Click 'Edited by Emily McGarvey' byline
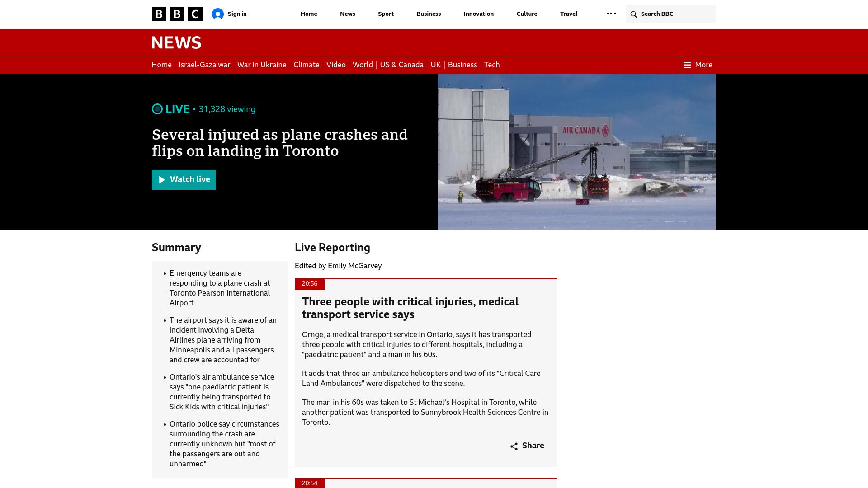Screen dimensions: 868x488 tap(338, 266)
